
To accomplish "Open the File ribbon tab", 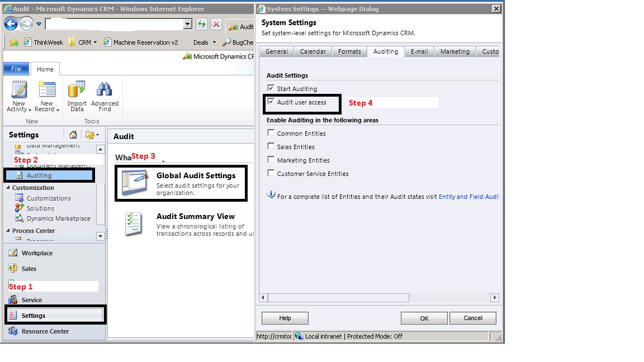I will pos(16,69).
